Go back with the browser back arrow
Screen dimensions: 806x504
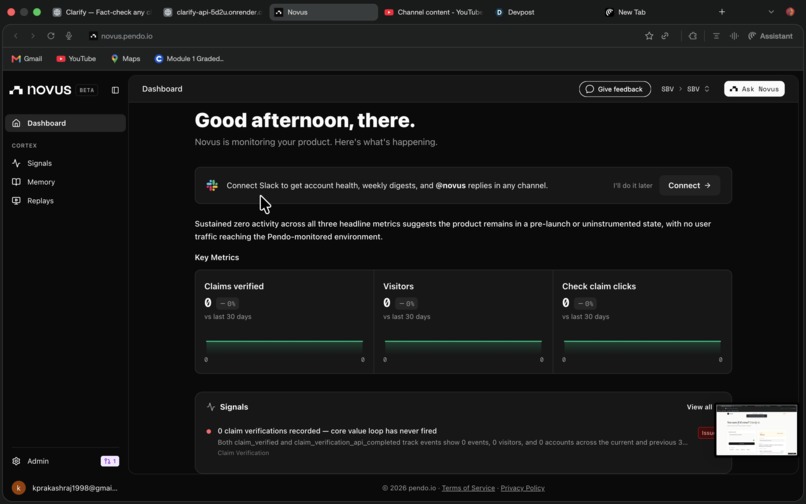16,36
